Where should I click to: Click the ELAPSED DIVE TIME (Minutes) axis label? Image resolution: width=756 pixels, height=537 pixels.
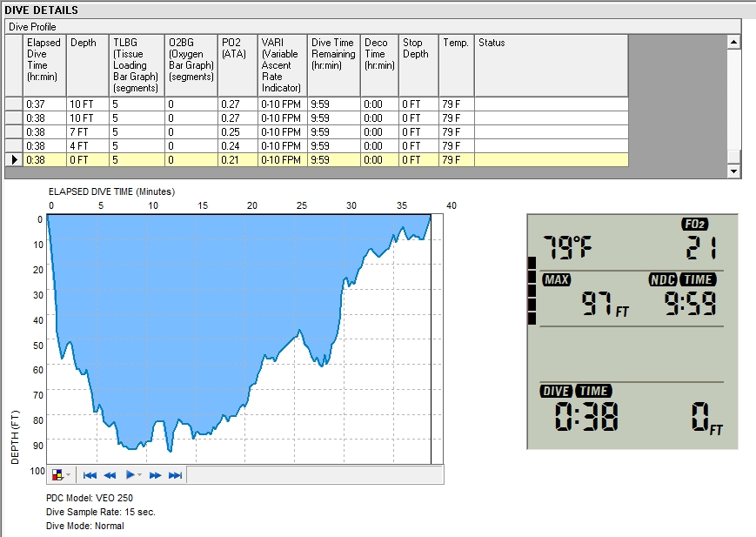112,191
